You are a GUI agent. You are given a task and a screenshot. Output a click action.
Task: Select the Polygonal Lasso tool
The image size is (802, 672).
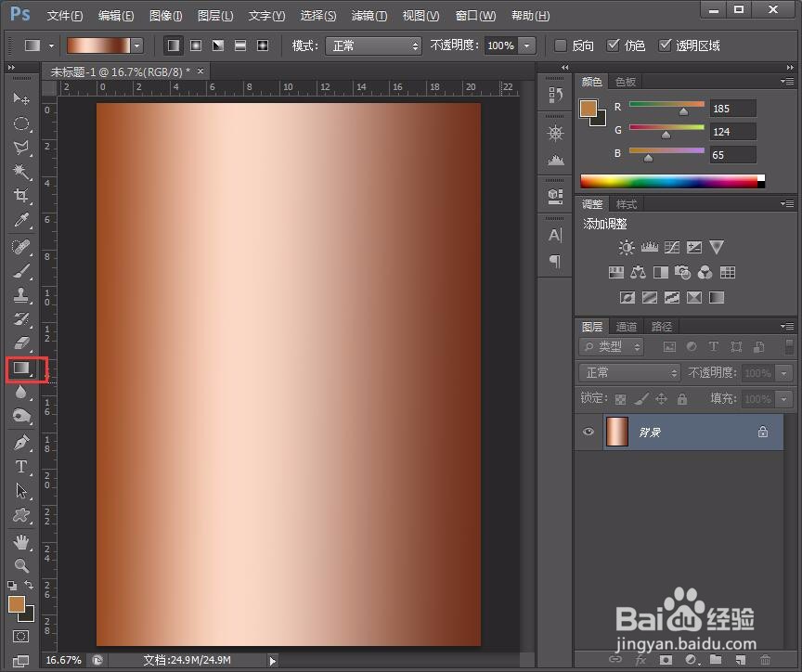[21, 148]
